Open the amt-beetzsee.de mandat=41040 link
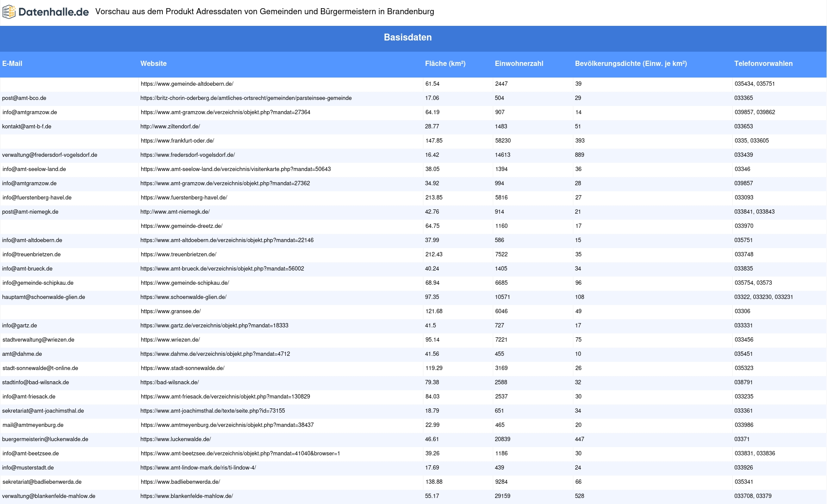The height and width of the screenshot is (504, 827). (x=240, y=454)
